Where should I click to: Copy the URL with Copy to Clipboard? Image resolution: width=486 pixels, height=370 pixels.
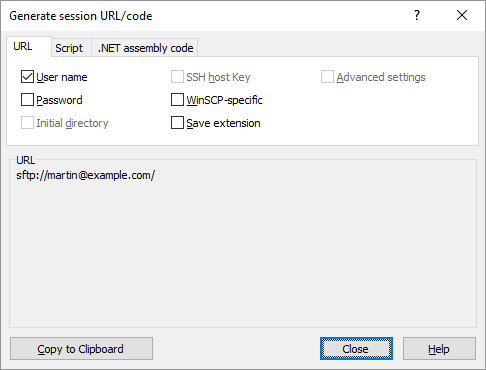(x=81, y=349)
